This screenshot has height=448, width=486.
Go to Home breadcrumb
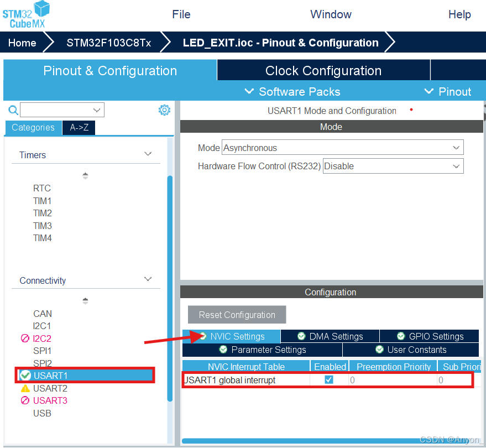tap(22, 43)
